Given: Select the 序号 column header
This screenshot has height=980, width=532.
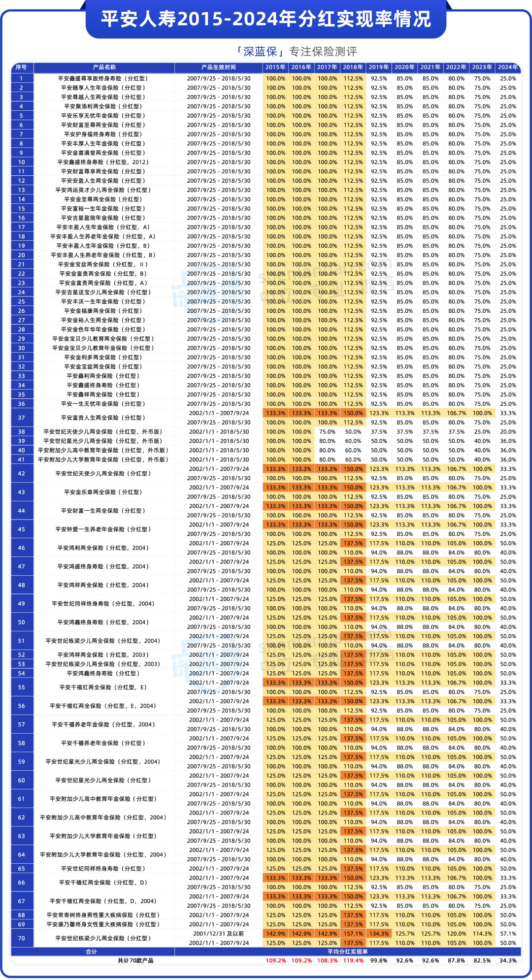Looking at the screenshot, I should click(21, 67).
